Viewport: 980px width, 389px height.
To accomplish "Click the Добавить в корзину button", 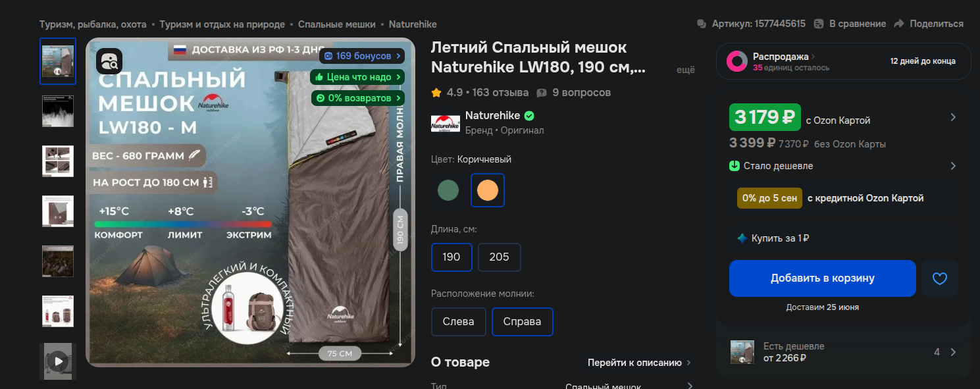I will click(x=823, y=278).
